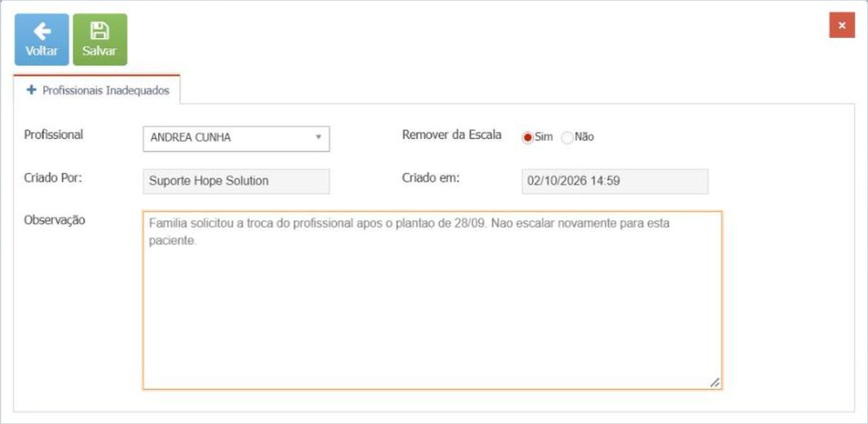868x424 pixels.
Task: Click the Observação label
Action: click(55, 221)
